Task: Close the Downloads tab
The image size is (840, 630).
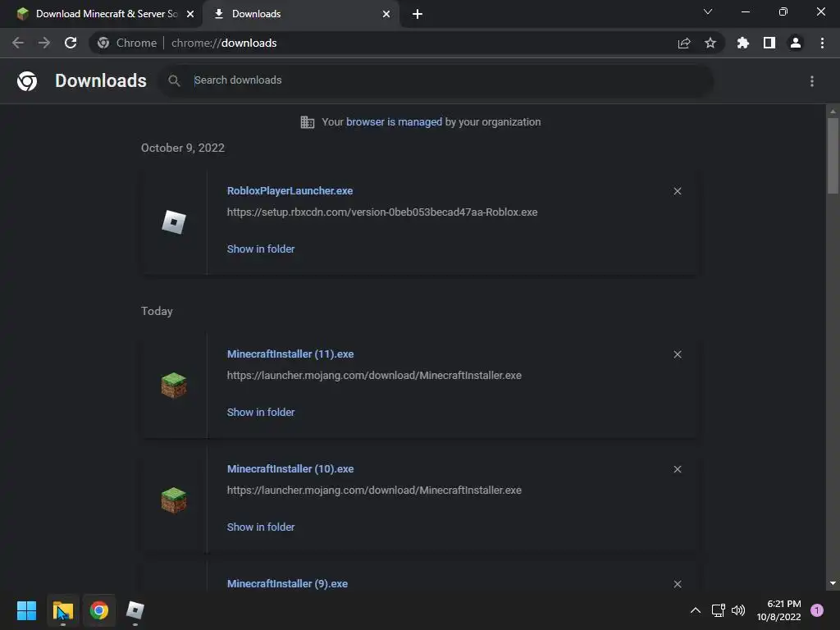Action: pos(386,14)
